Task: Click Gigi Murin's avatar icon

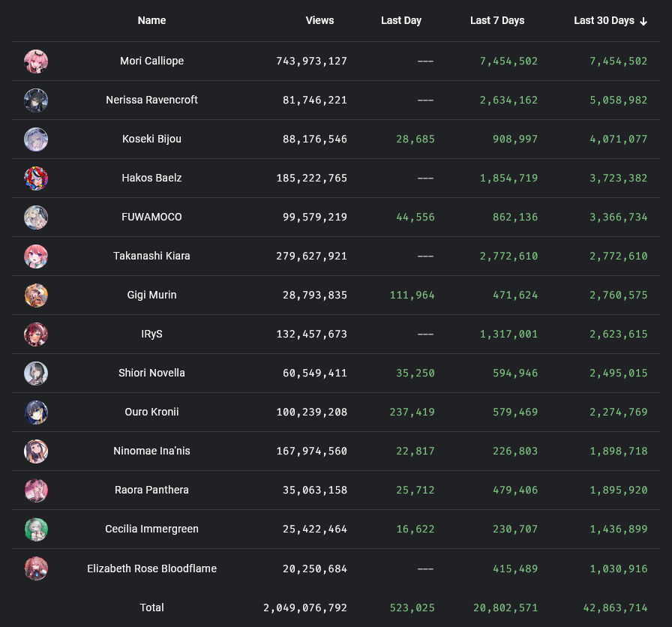Action: point(36,295)
